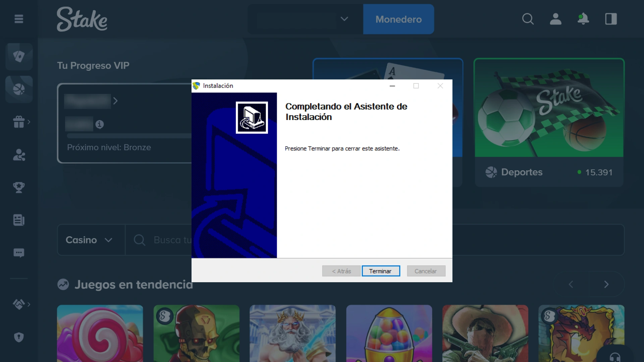Open the search magnifier icon

pyautogui.click(x=528, y=19)
